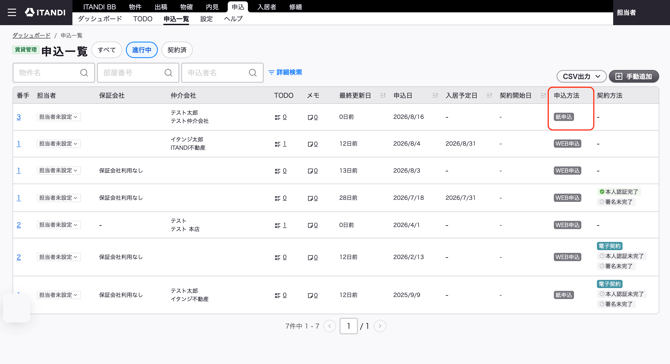This screenshot has width=670, height=364.
Task: Click the magnifier icon in the 申込者名 search box
Action: coord(253,73)
